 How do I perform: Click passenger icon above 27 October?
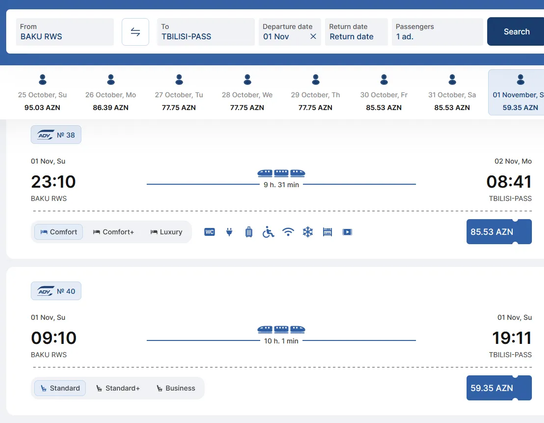coord(179,79)
